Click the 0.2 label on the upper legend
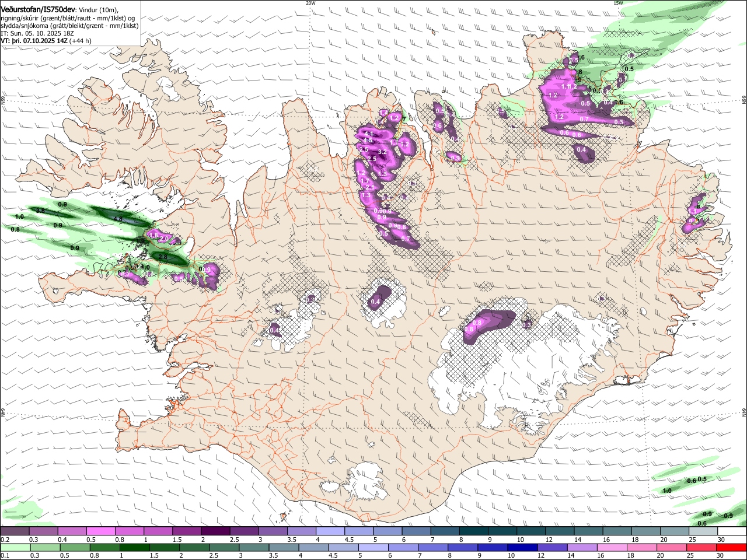Screen dimensions: 747x560 coord(5,539)
